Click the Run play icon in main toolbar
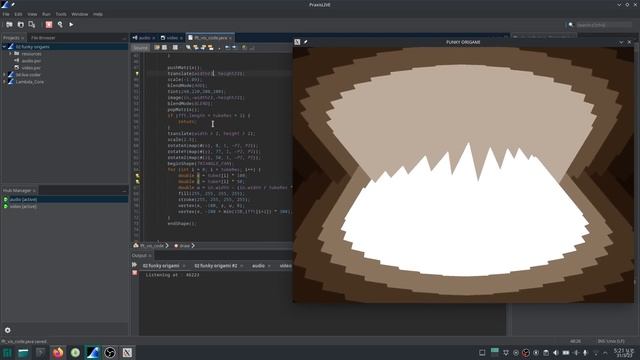Image resolution: width=640 pixels, height=360 pixels. point(71,25)
